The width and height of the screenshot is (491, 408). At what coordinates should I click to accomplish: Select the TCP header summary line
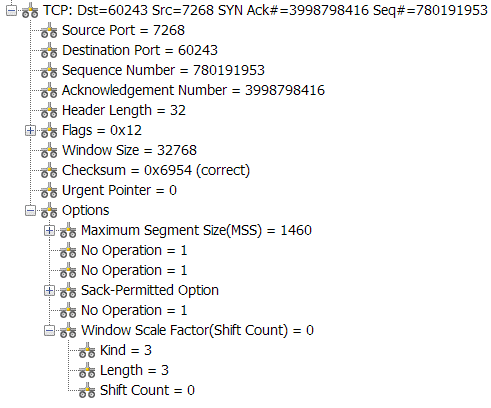[265, 10]
